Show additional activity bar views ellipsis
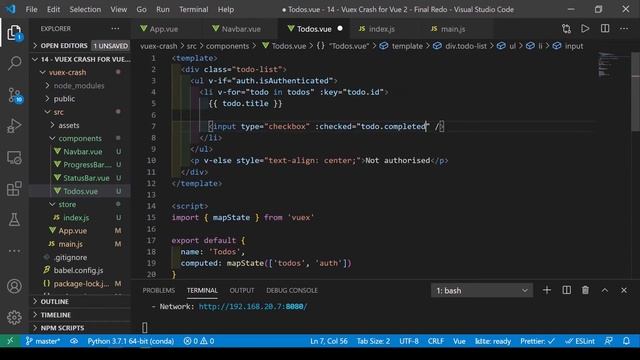640x360 pixels. (14, 251)
